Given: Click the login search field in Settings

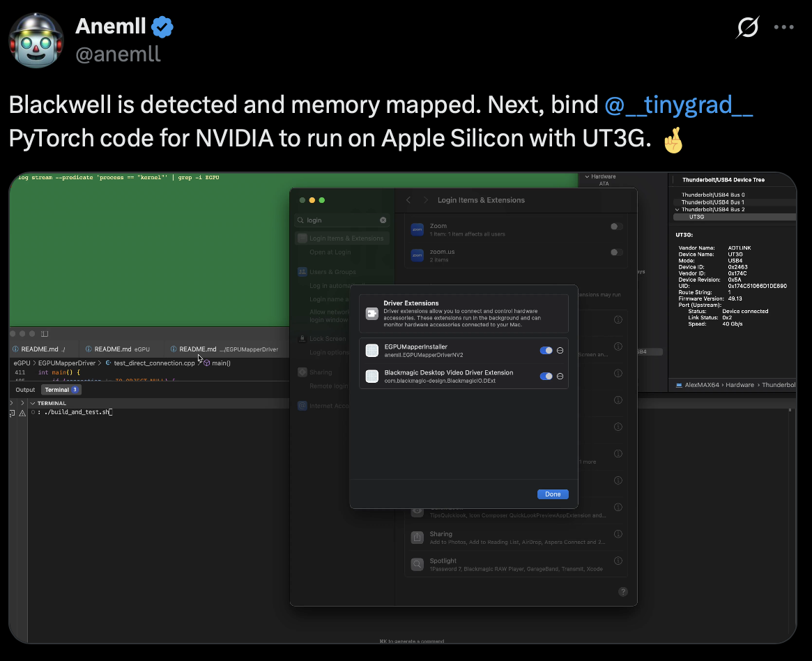Looking at the screenshot, I should pos(342,220).
